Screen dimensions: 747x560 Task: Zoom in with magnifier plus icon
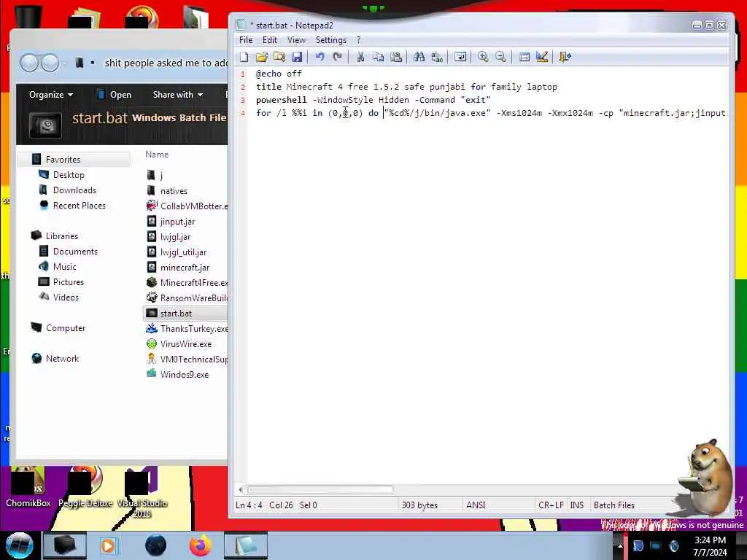[x=483, y=57]
